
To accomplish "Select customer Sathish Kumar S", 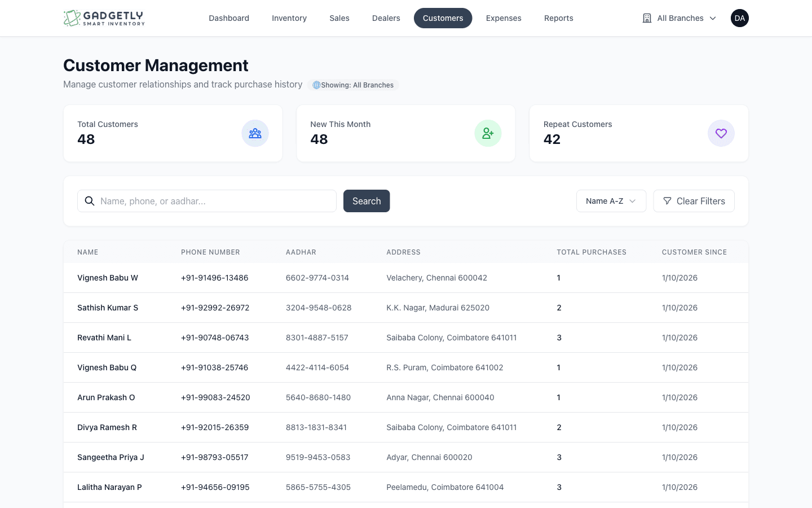I will coord(108,308).
